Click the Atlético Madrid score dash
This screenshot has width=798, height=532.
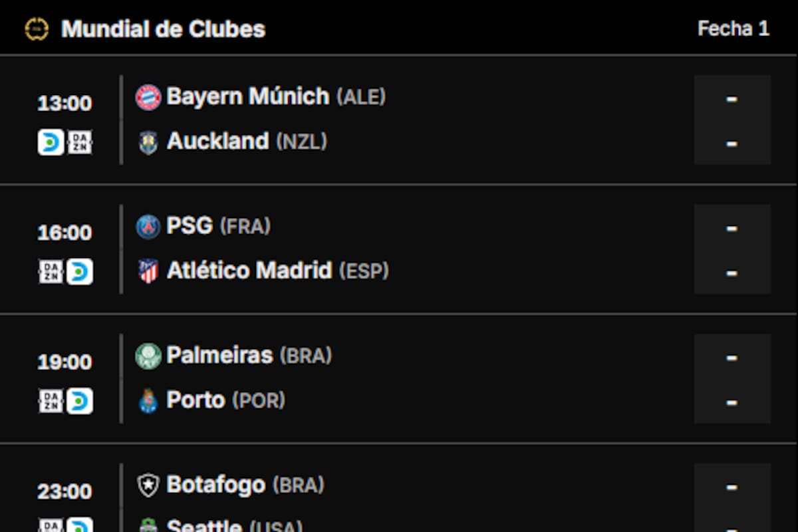(731, 273)
